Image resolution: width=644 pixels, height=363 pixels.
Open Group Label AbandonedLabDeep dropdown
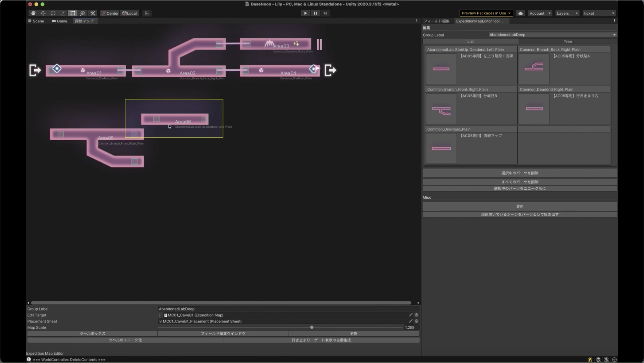pyautogui.click(x=552, y=35)
